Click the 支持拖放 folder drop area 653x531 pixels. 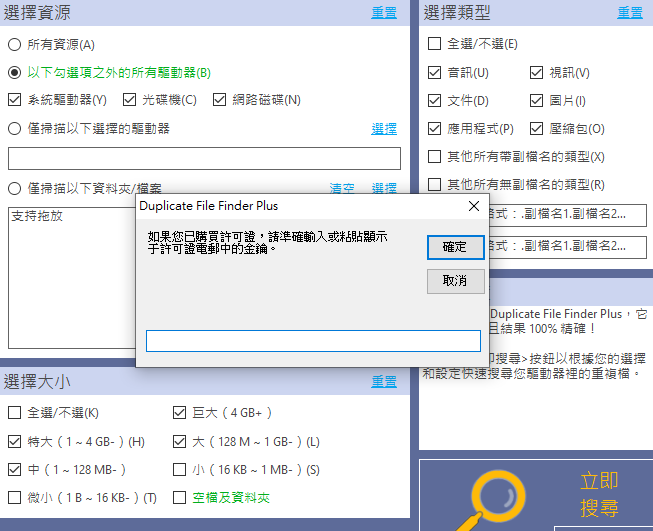click(72, 278)
